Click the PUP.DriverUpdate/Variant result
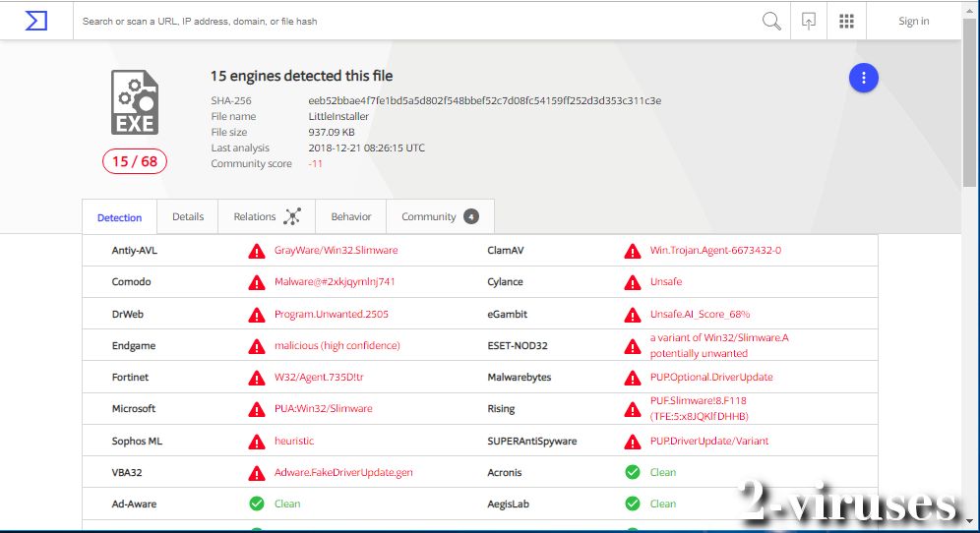The height and width of the screenshot is (533, 980). click(x=709, y=441)
